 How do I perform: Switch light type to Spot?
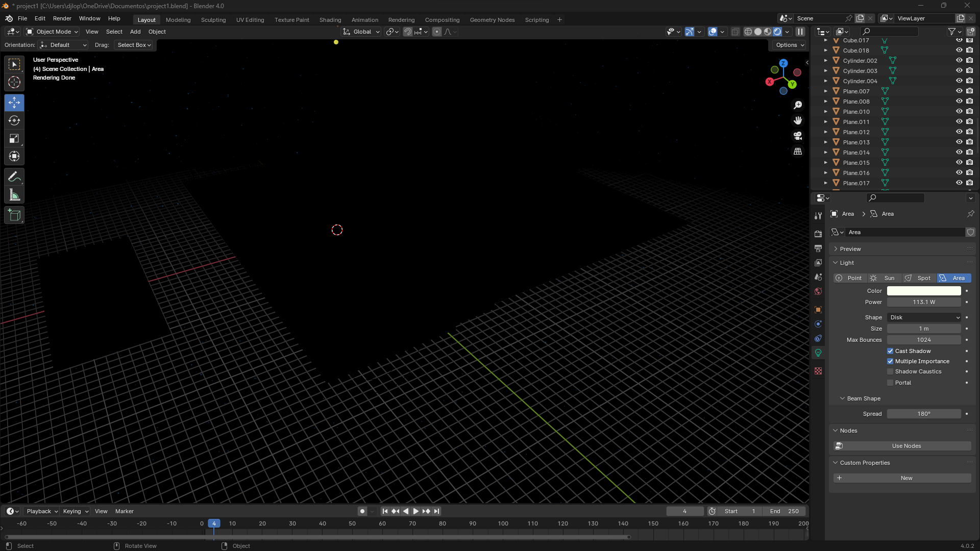[x=918, y=278]
